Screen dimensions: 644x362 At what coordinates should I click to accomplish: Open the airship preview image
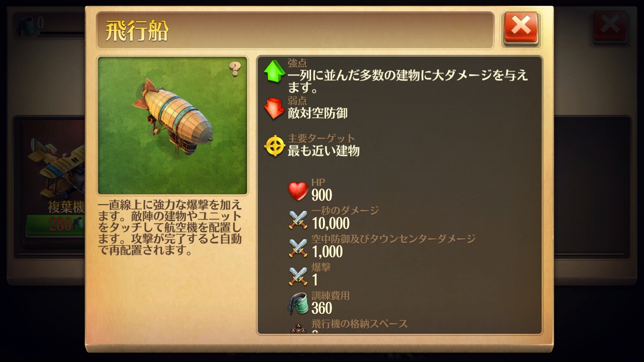173,126
